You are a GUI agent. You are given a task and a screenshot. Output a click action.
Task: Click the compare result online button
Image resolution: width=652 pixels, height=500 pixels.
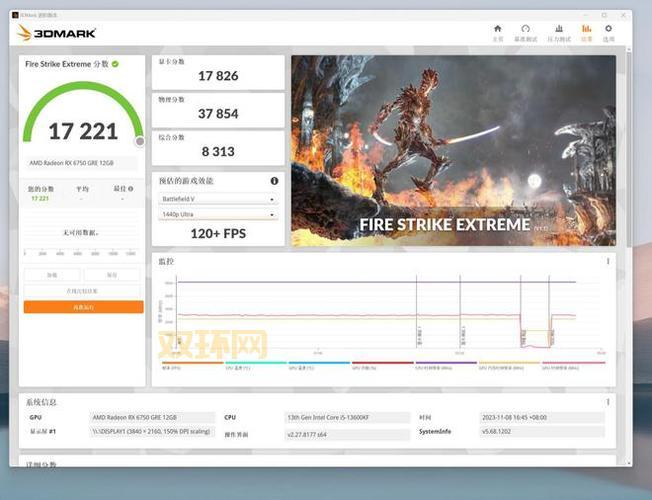pos(82,291)
